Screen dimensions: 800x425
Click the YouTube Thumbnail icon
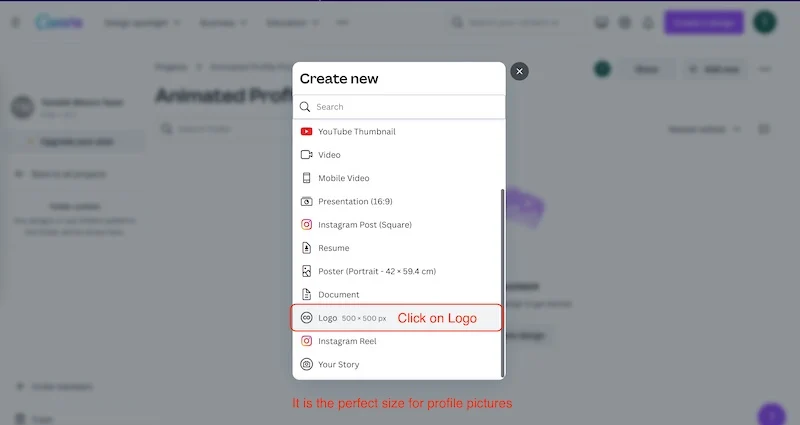point(307,131)
